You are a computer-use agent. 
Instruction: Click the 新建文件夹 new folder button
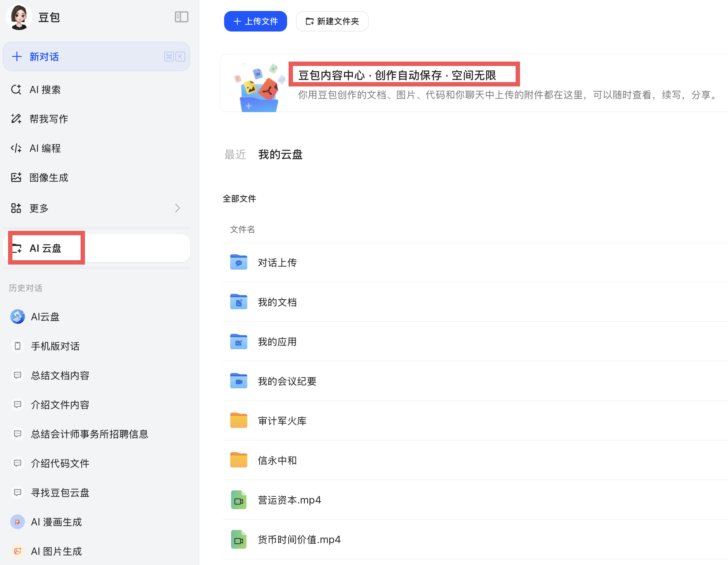point(332,21)
